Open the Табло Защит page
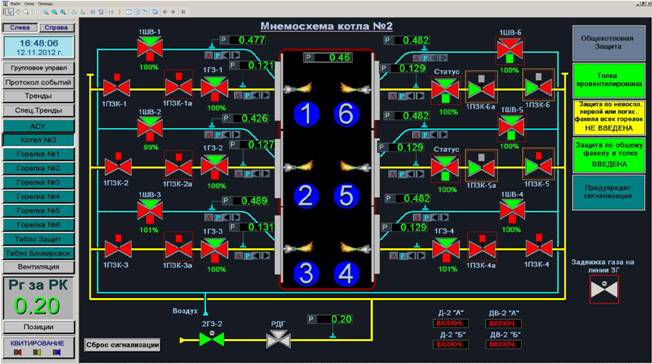Image resolution: width=652 pixels, height=364 pixels. [38, 239]
